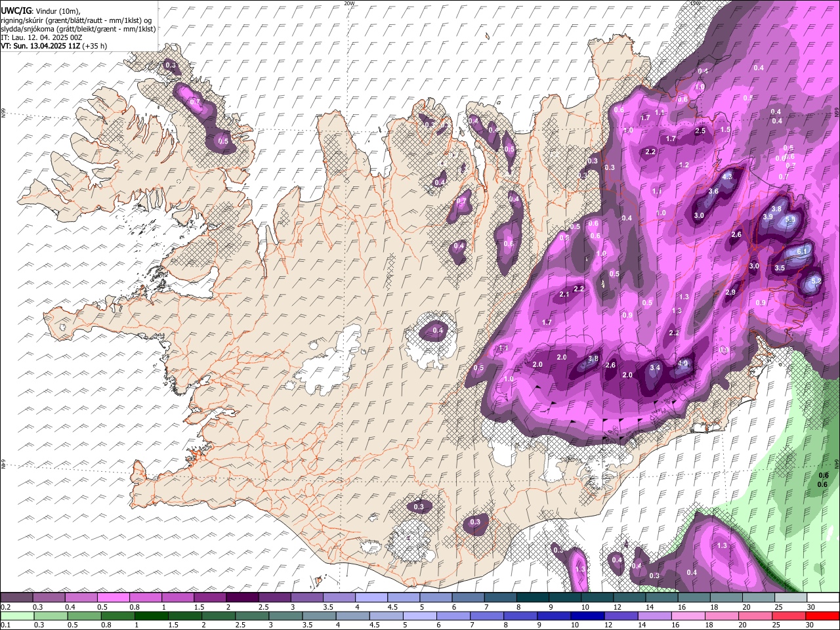840x630 pixels.
Task: Click the "2.1" precipitation value on the map
Action: 564,295
